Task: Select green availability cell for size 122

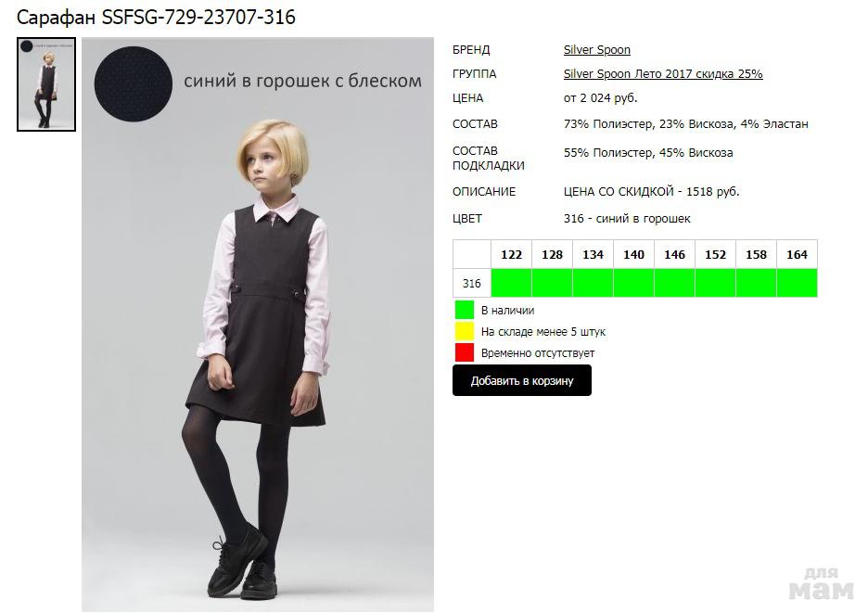Action: click(512, 283)
